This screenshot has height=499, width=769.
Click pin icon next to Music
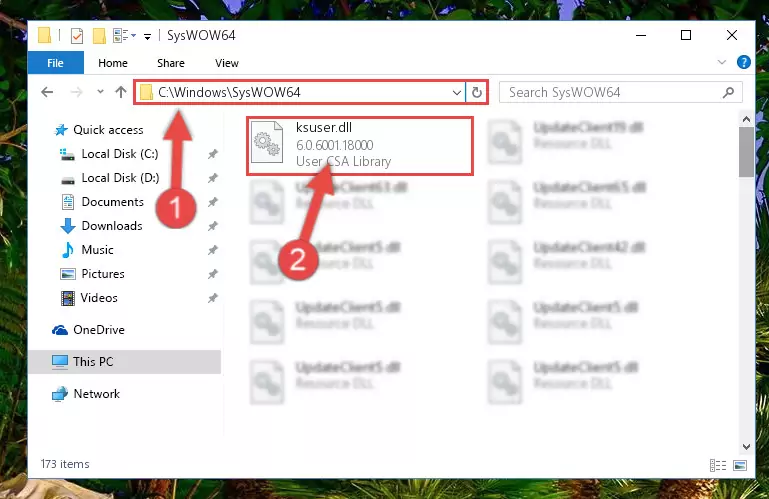point(212,250)
